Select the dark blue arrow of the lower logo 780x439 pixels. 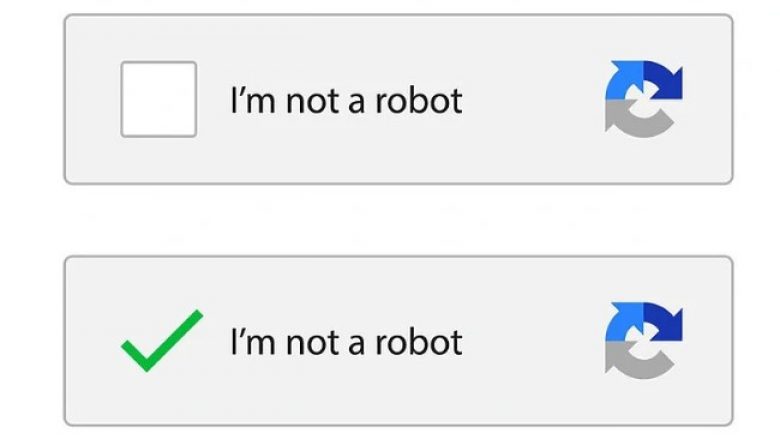[664, 322]
